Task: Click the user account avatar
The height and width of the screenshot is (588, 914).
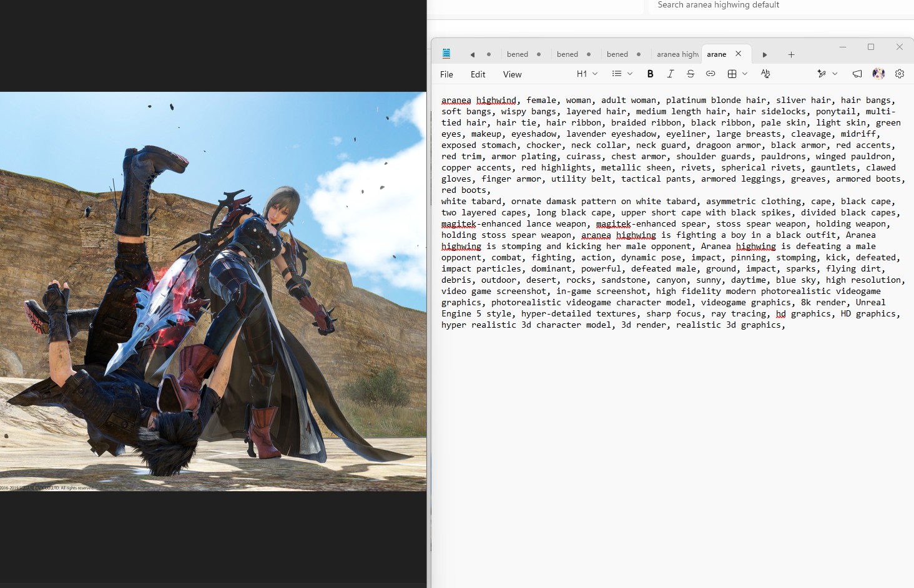Action: (878, 74)
